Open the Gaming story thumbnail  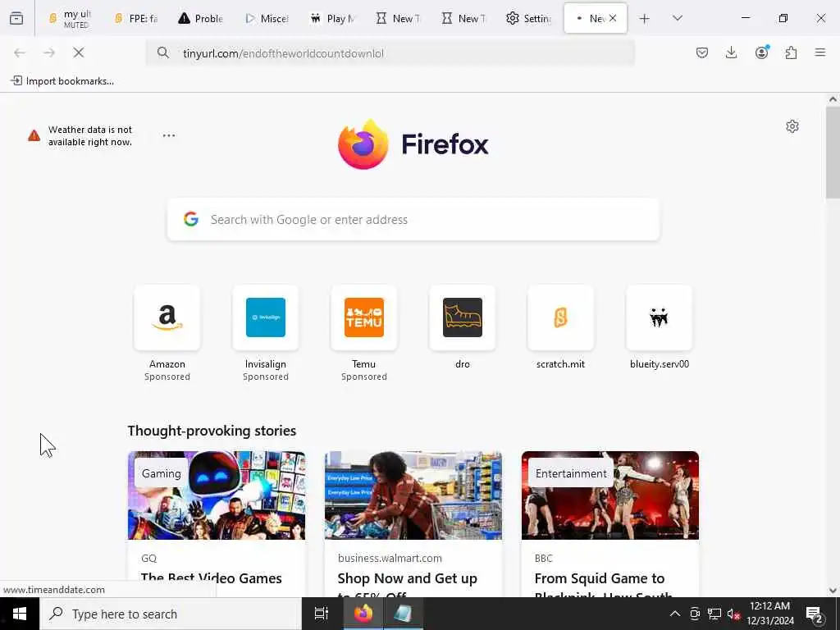217,495
